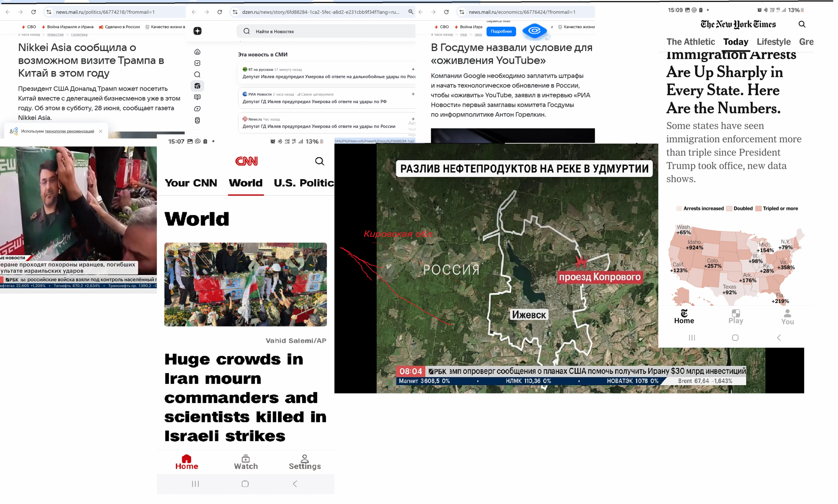Select the 'World' tab in CNN
This screenshot has width=838, height=504.
click(x=246, y=183)
